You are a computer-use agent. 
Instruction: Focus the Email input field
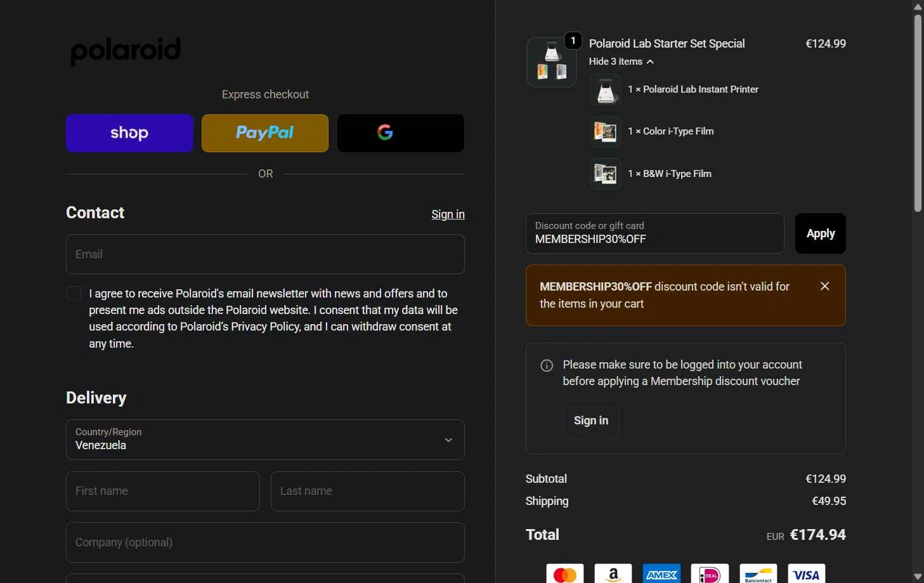pos(265,254)
